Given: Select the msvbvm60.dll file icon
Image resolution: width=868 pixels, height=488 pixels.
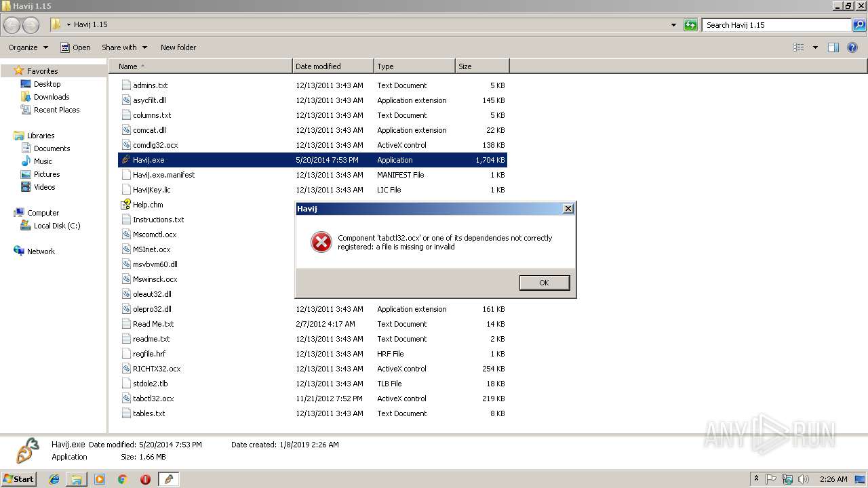Looking at the screenshot, I should 125,264.
